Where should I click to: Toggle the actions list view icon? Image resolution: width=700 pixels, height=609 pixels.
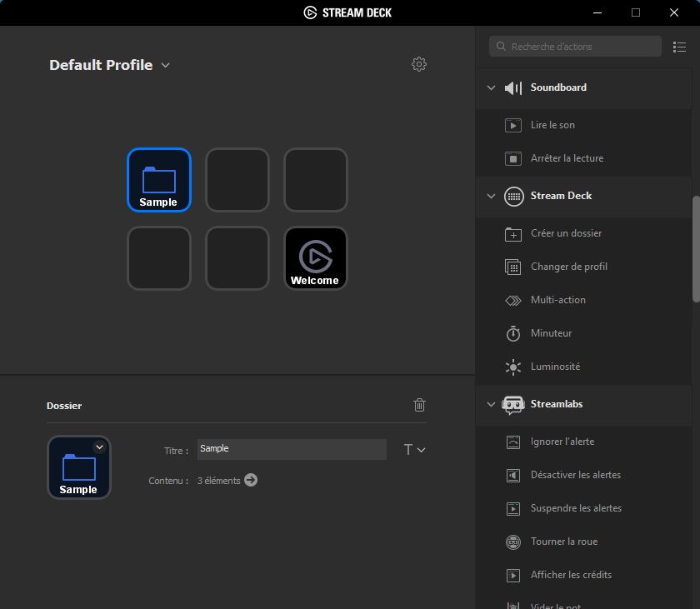point(679,47)
